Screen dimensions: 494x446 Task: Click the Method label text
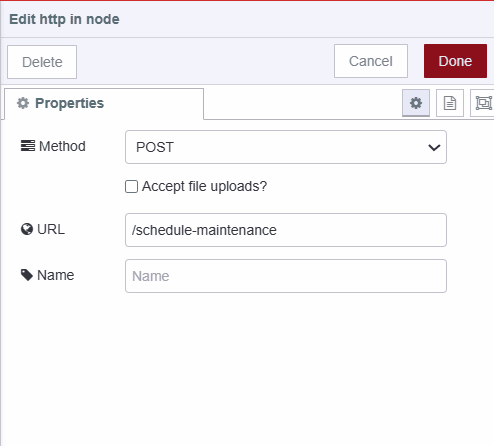coord(62,146)
